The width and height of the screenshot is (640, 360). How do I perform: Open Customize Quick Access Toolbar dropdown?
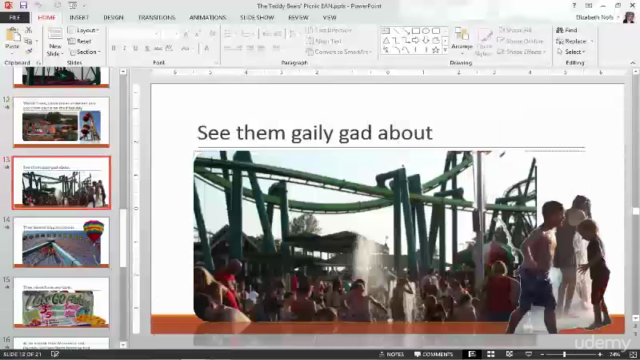point(84,6)
